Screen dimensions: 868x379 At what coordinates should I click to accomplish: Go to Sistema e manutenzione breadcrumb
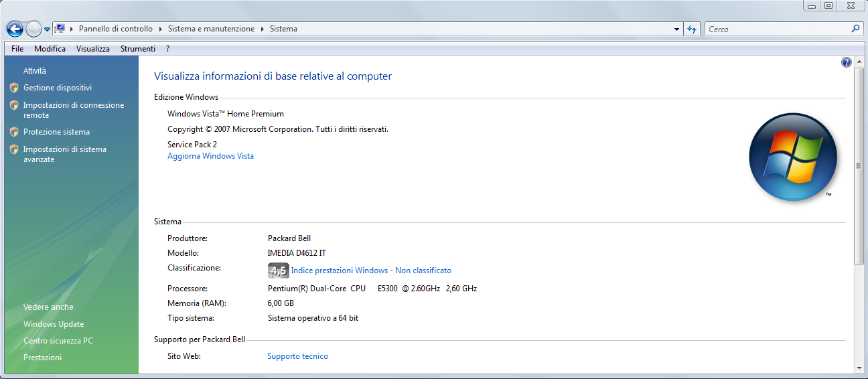[212, 29]
